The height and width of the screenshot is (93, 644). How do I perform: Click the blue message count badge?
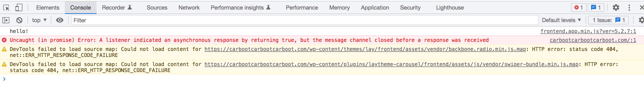coord(596,8)
